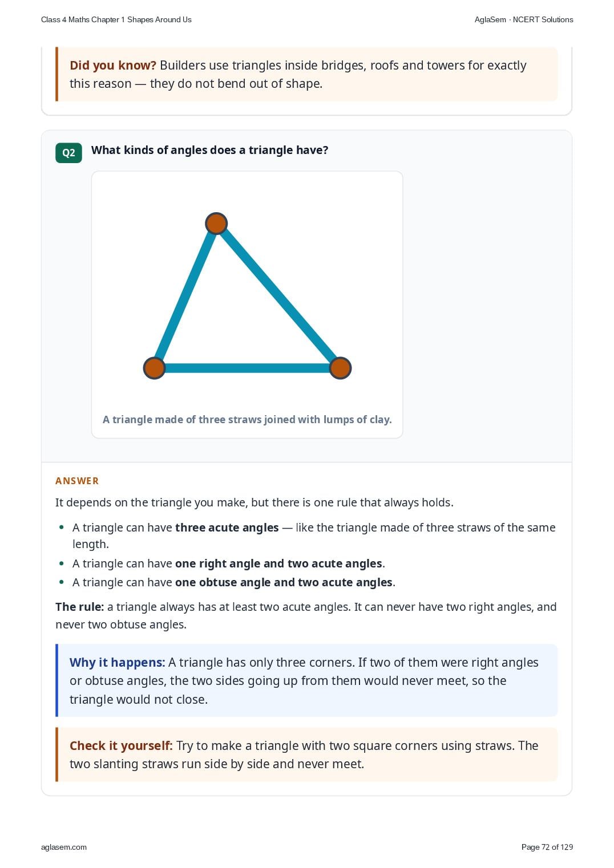Click the AglaSem · NCERT Solutions header
The height and width of the screenshot is (868, 614).
coord(524,19)
